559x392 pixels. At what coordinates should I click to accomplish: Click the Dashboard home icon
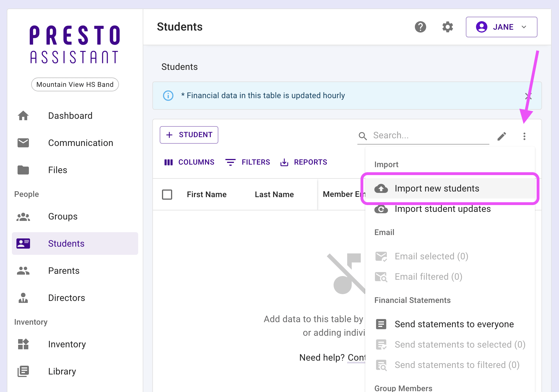[23, 116]
